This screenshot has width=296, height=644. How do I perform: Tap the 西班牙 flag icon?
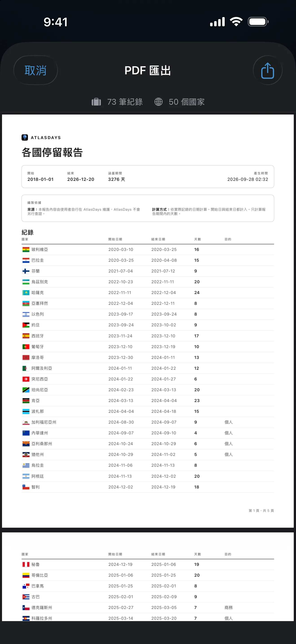tap(26, 336)
